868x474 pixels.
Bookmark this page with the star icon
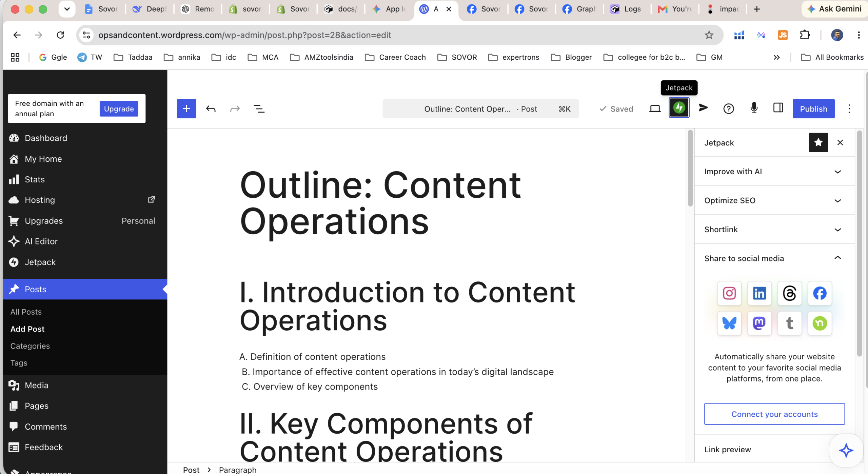point(709,35)
